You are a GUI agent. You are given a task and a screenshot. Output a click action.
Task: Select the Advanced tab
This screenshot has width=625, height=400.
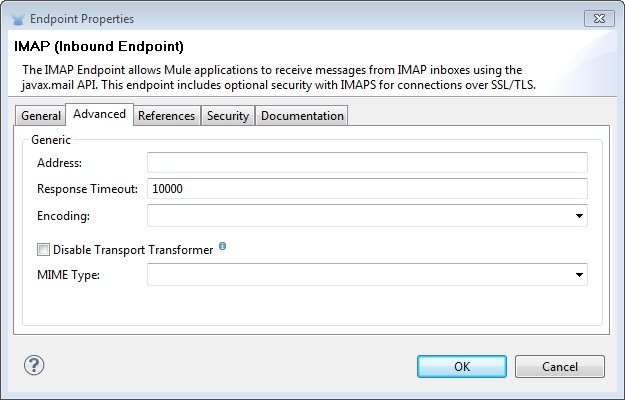click(x=99, y=114)
